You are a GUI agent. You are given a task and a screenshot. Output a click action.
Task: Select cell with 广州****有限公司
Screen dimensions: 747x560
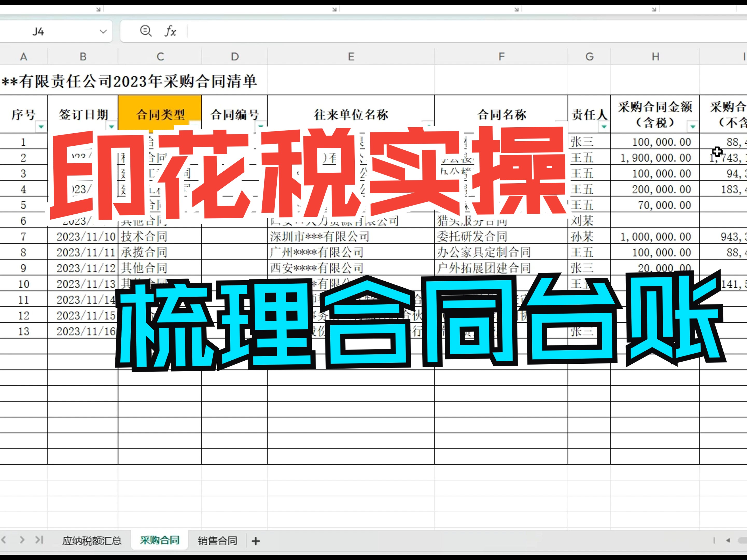(351, 252)
